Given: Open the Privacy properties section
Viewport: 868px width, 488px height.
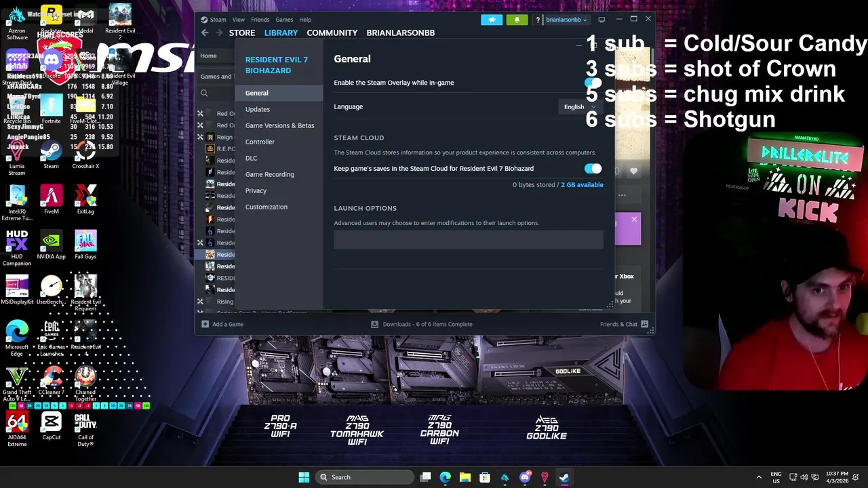Looking at the screenshot, I should point(279,190).
